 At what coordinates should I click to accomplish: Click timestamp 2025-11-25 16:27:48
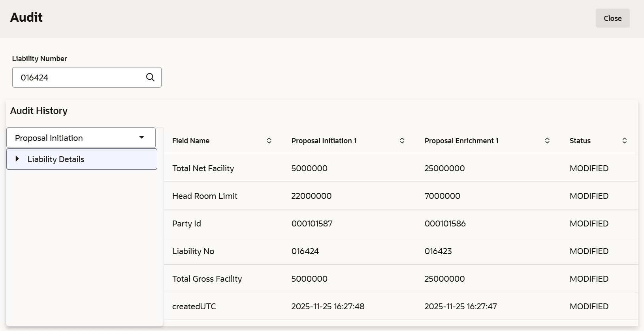tap(328, 307)
